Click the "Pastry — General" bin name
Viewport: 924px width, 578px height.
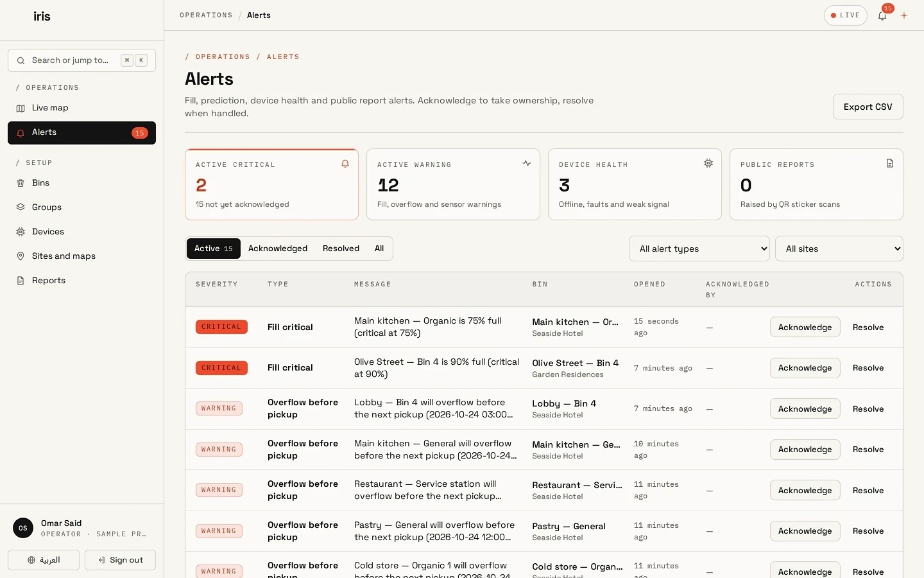(x=569, y=526)
